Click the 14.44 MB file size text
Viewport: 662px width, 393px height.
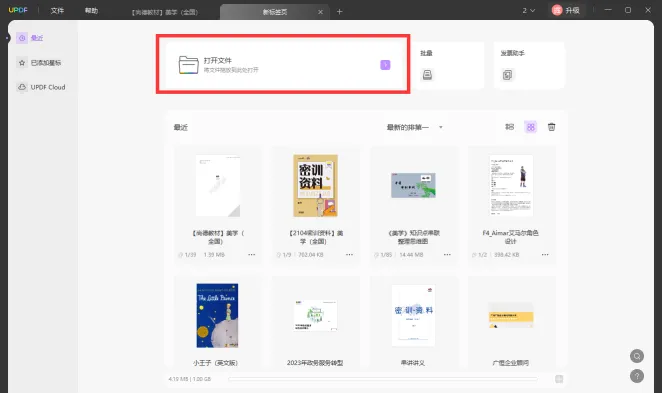coord(411,255)
